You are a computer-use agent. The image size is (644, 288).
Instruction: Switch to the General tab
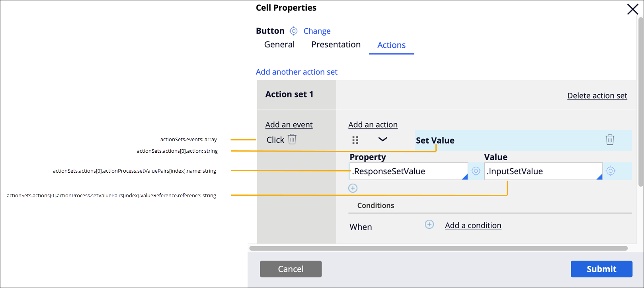tap(279, 45)
